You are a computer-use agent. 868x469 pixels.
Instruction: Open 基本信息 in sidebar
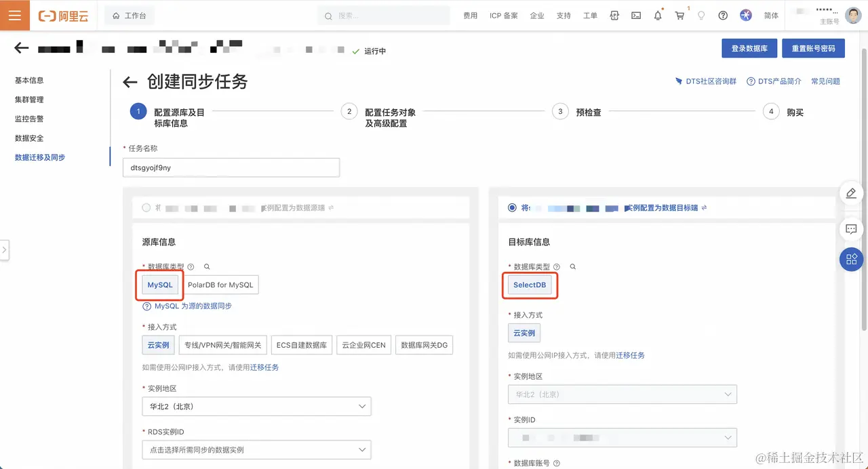pos(29,80)
